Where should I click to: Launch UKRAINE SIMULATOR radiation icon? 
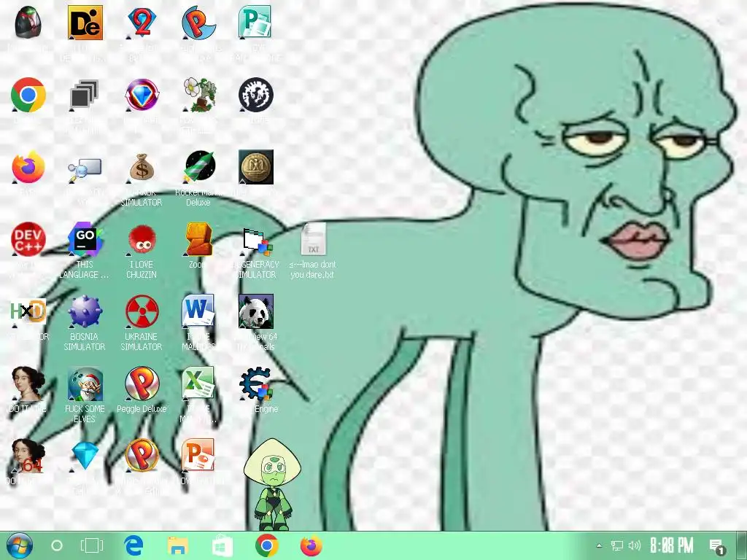pos(142,311)
